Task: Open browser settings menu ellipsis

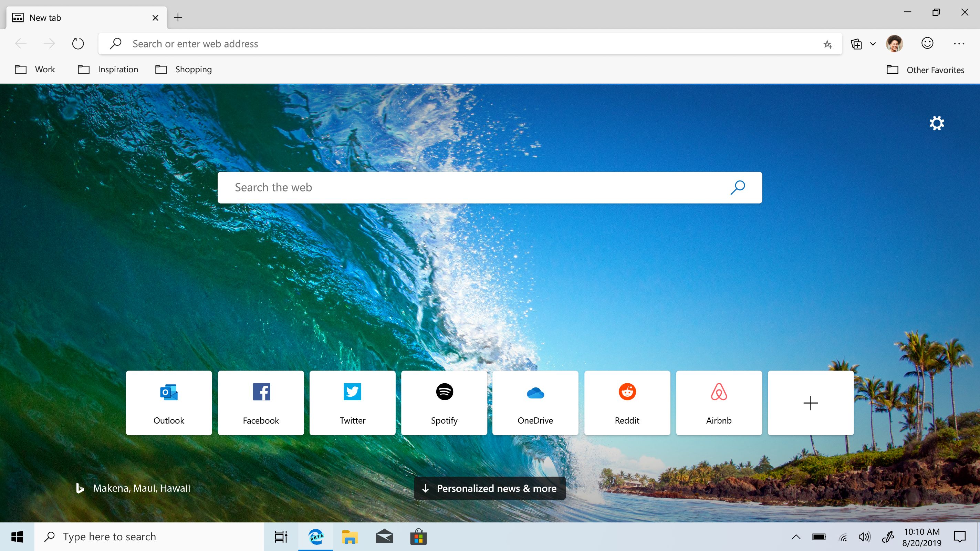Action: click(x=959, y=44)
